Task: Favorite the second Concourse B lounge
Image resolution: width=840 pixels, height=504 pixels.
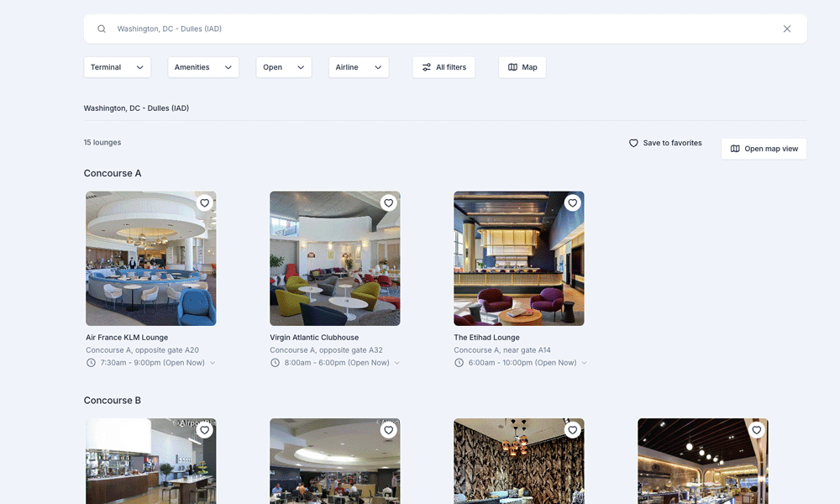Action: coord(388,430)
